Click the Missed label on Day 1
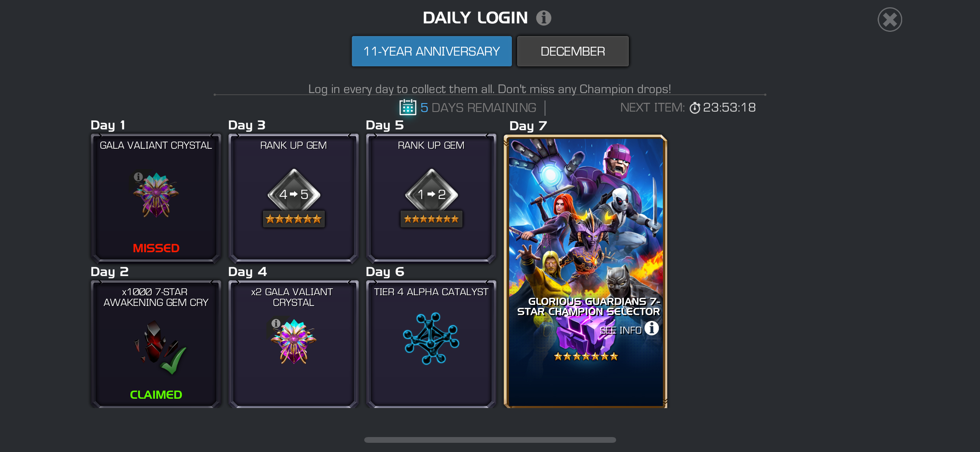 point(156,248)
